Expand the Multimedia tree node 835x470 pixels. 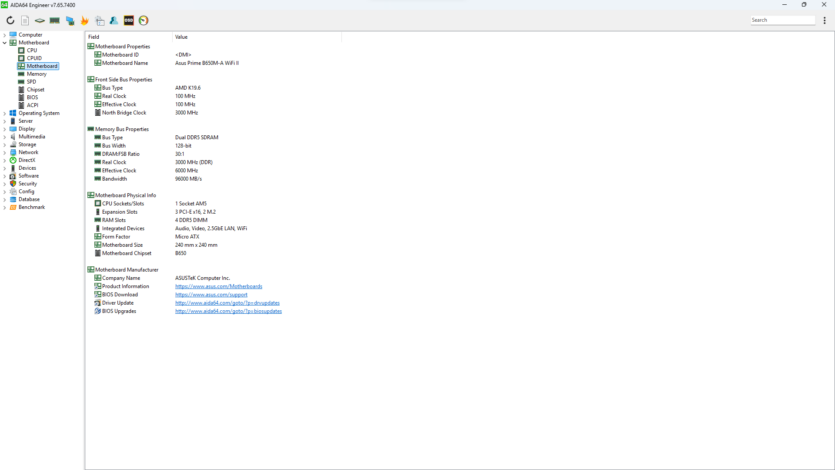point(5,137)
